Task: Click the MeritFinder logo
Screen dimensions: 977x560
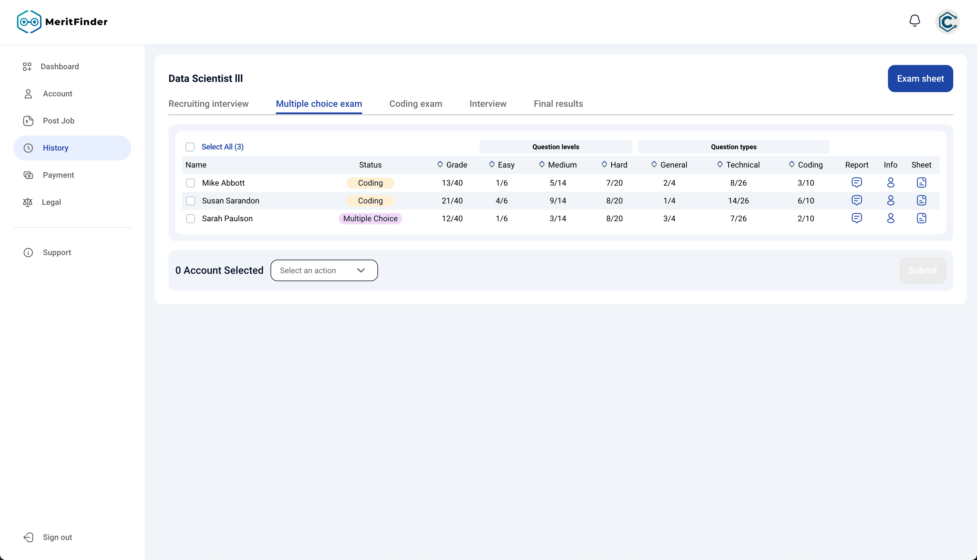Action: [62, 22]
